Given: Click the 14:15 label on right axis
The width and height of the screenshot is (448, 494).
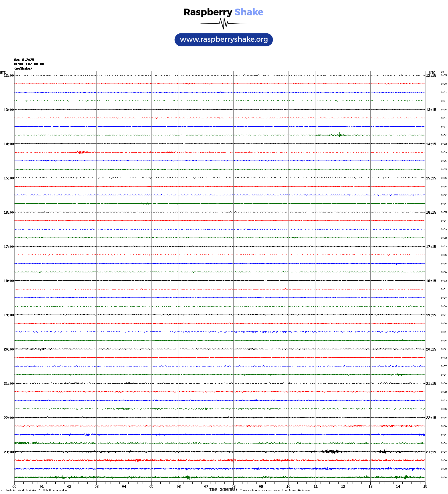Looking at the screenshot, I should click(x=431, y=144).
